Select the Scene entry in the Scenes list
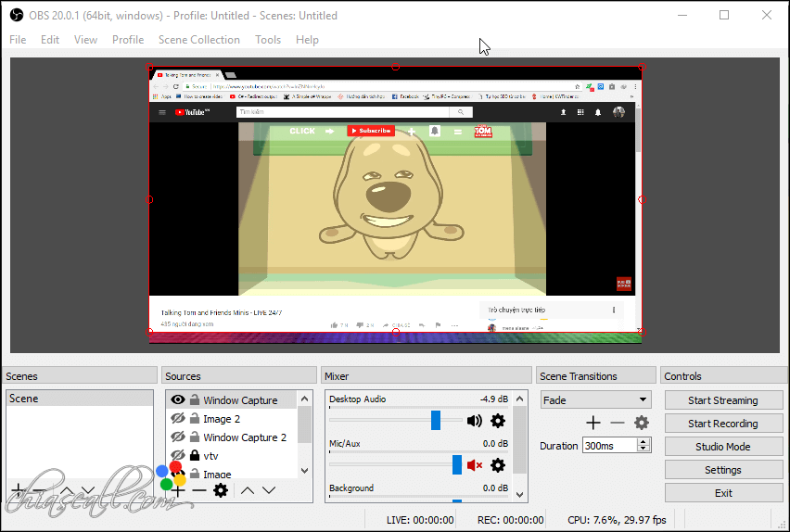Screen dimensions: 790x532 pyautogui.click(x=80, y=398)
